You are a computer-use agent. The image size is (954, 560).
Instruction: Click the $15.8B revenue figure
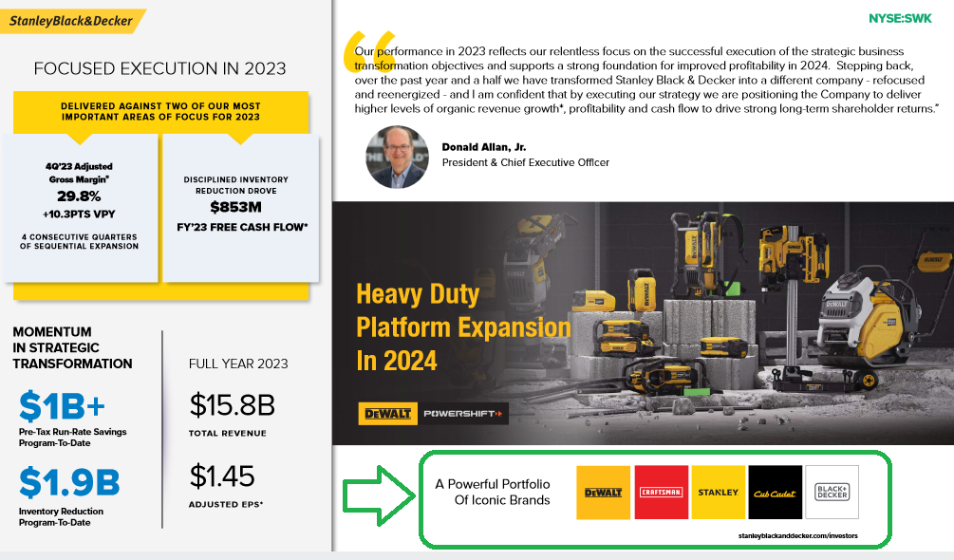233,405
